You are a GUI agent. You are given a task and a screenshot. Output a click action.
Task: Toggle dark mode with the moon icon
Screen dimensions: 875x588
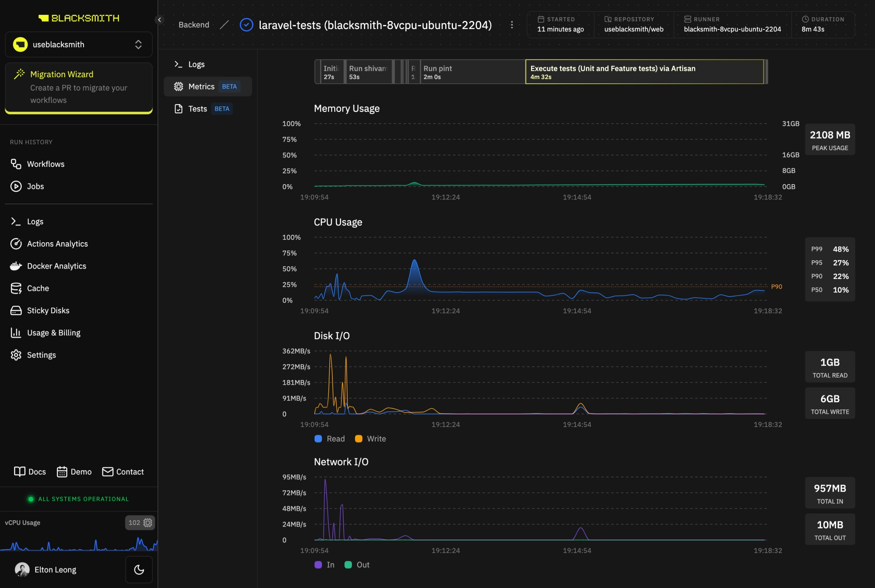pos(139,569)
